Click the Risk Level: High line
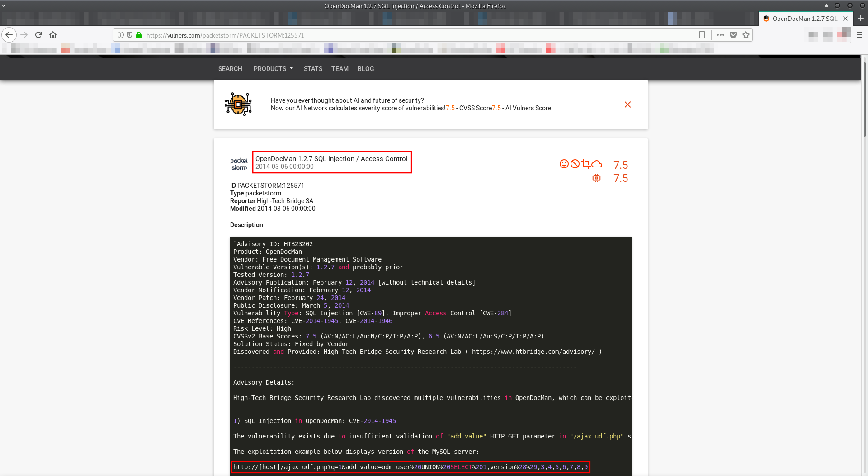The height and width of the screenshot is (476, 868). coord(262,328)
